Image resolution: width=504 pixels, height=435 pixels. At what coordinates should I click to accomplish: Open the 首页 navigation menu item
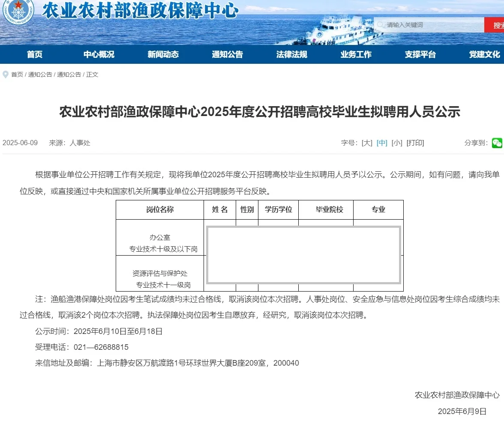point(35,54)
